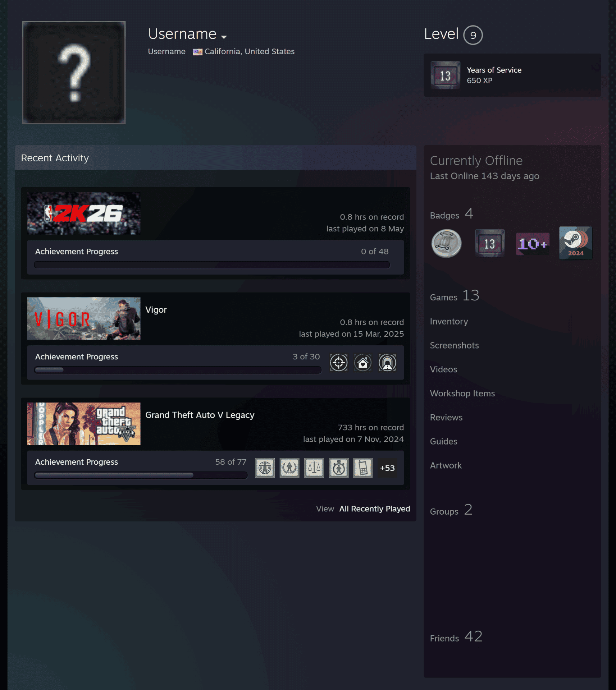The height and width of the screenshot is (690, 616).
Task: Open the Friends 42 link
Action: pos(456,637)
